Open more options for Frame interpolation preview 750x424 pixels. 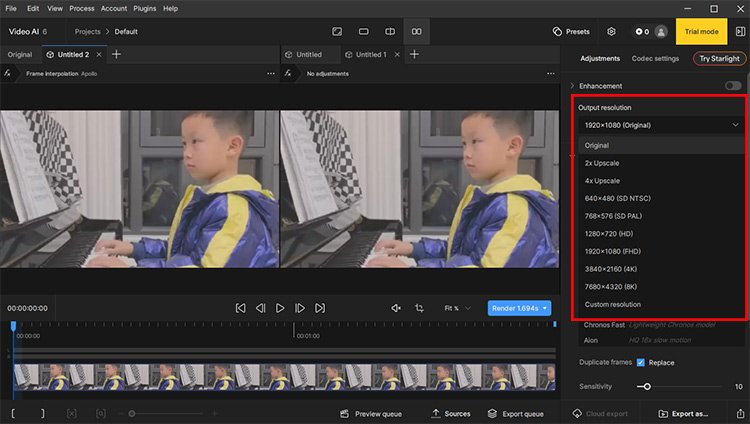(271, 74)
